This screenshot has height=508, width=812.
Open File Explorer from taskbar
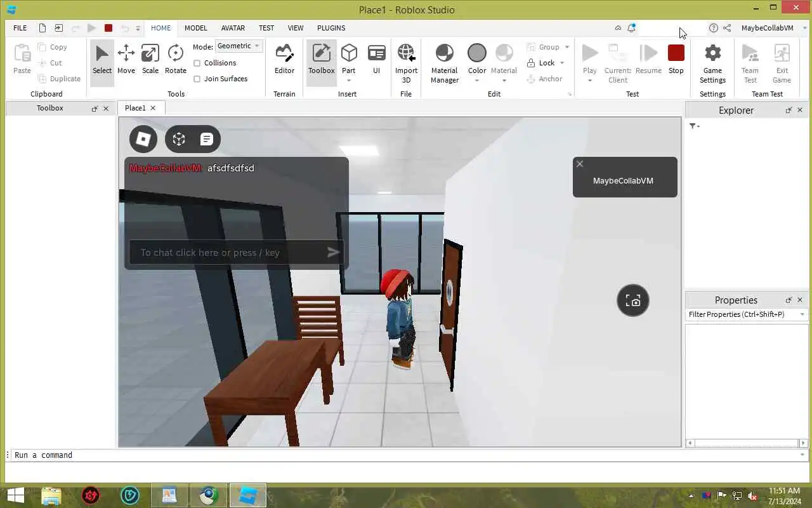click(51, 495)
